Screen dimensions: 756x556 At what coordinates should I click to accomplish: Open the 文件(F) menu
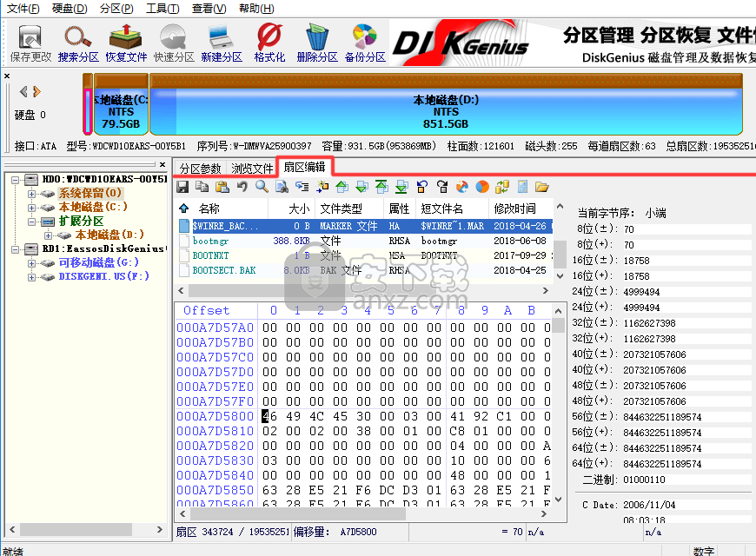click(x=23, y=9)
